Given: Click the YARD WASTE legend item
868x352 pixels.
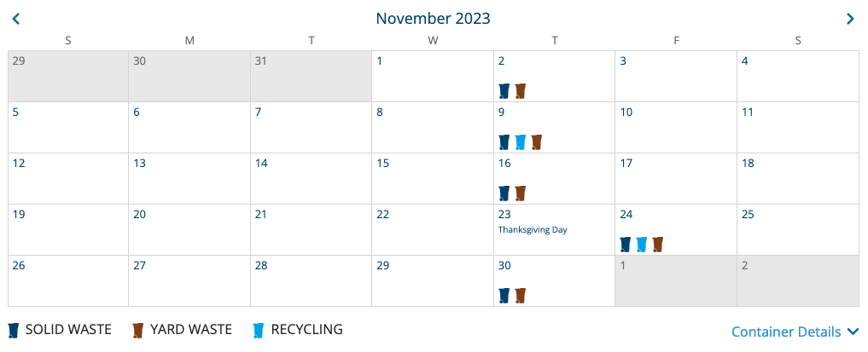Looking at the screenshot, I should pyautogui.click(x=182, y=330).
